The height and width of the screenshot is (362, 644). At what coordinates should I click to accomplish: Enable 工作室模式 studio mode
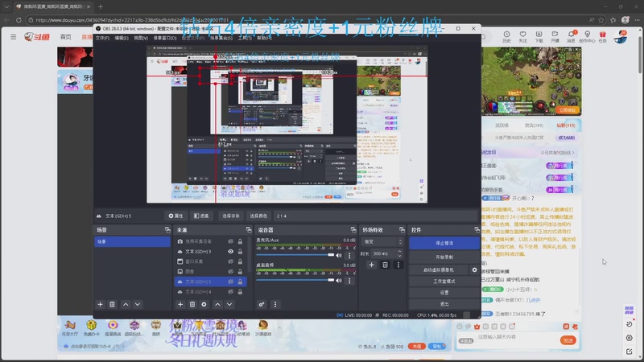[x=444, y=282]
